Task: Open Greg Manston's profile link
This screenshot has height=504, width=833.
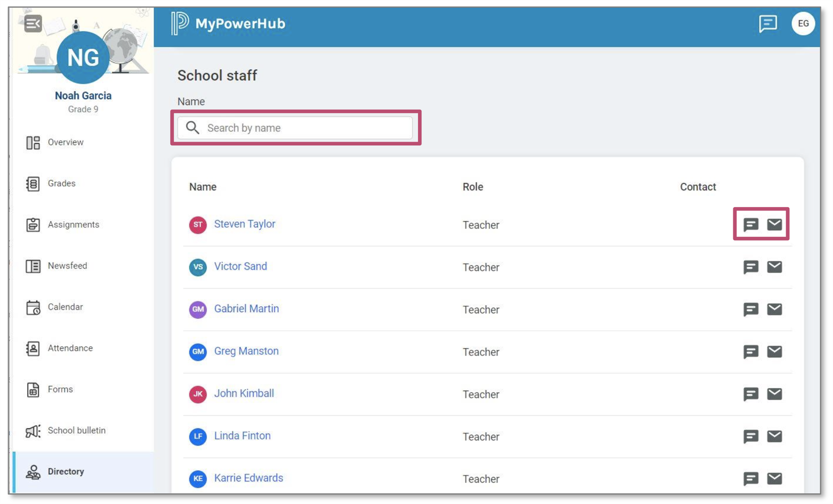Action: click(x=246, y=352)
